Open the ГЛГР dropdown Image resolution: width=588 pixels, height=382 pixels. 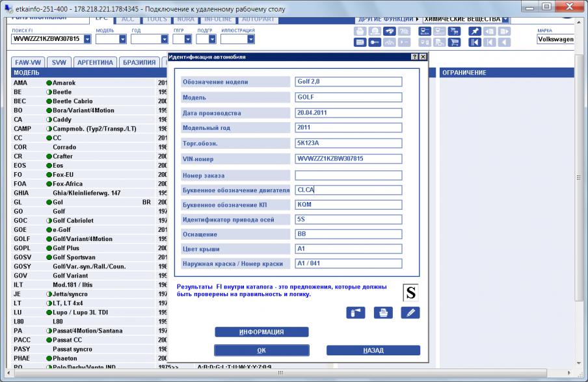[188, 39]
